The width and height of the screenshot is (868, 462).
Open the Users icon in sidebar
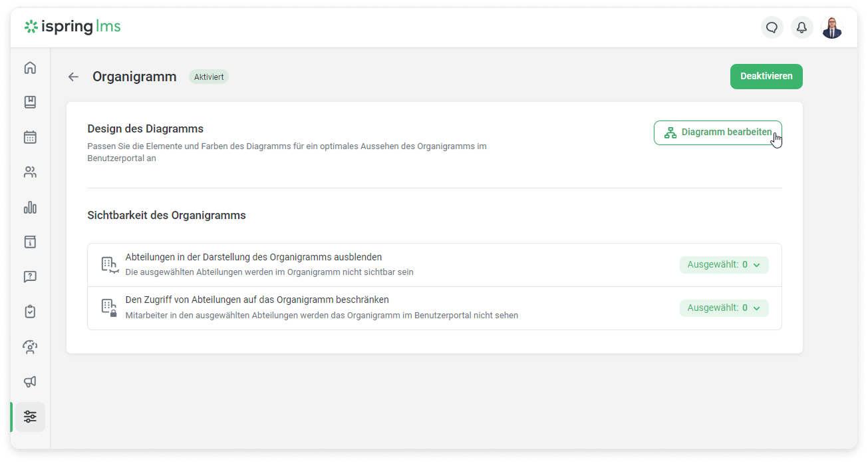click(30, 172)
